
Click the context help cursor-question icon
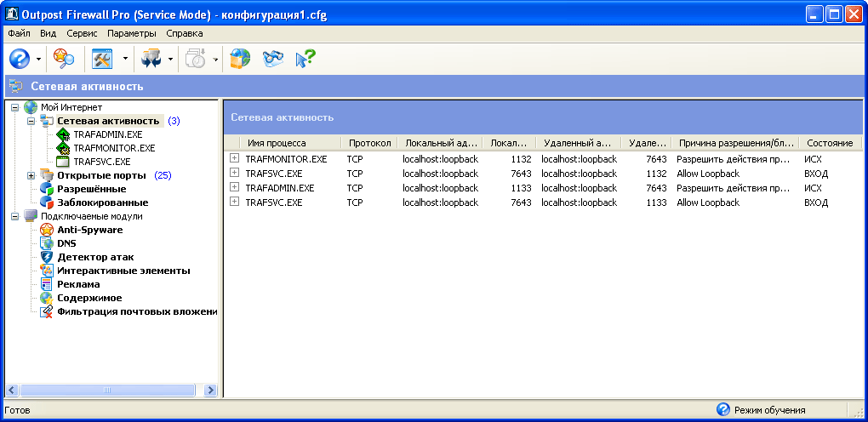pos(305,58)
